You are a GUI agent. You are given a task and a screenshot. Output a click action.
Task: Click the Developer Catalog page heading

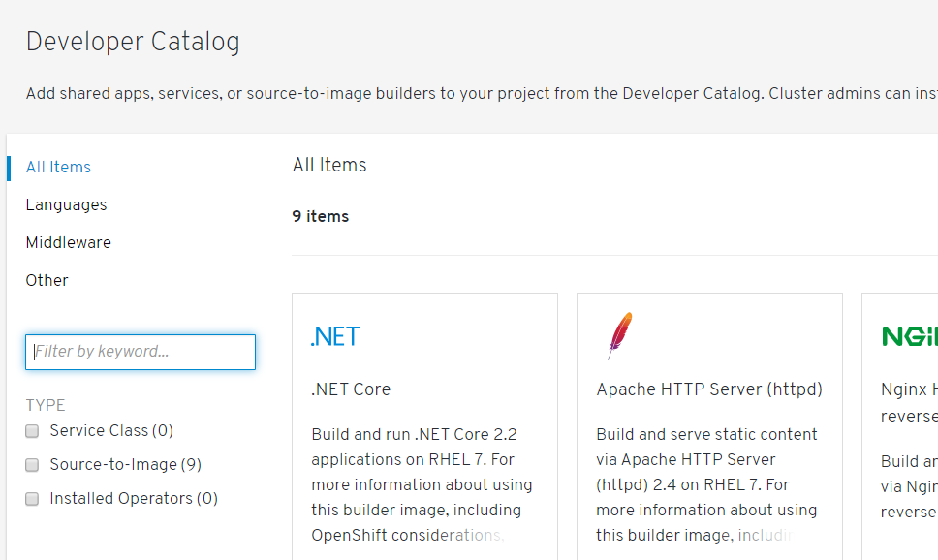(x=133, y=42)
